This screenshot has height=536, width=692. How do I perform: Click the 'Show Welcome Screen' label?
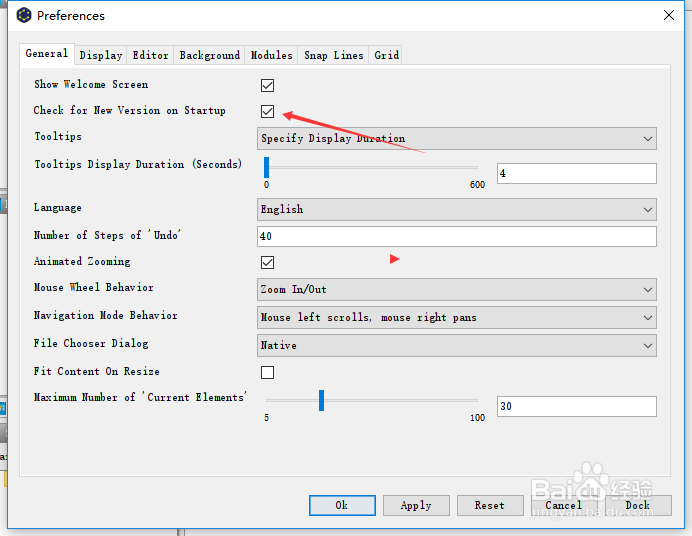click(x=91, y=84)
